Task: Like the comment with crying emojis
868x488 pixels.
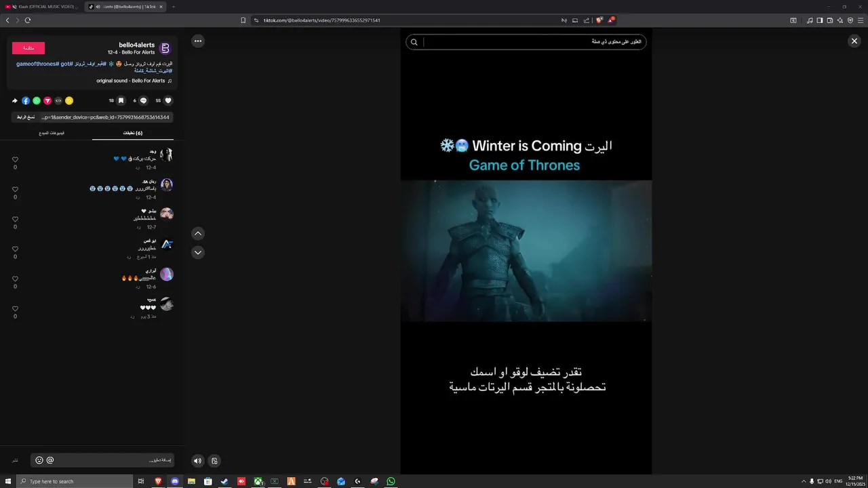Action: [15, 190]
